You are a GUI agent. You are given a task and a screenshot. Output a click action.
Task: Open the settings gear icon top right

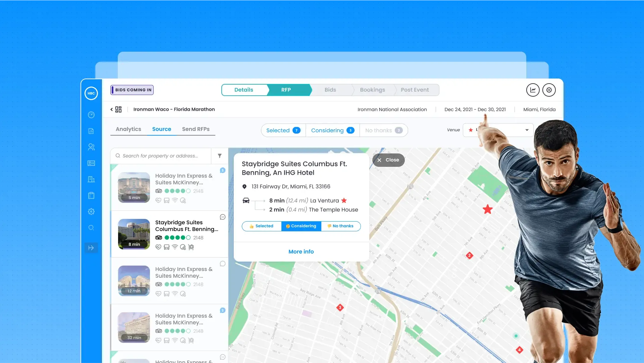click(549, 90)
